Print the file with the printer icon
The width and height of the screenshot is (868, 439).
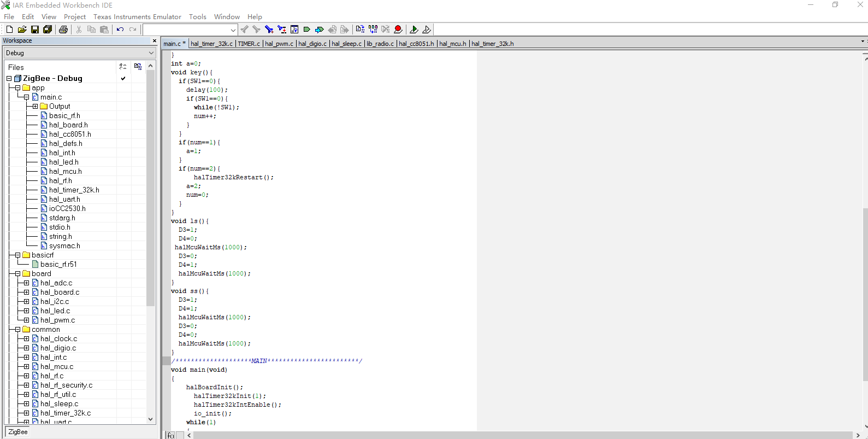(63, 30)
